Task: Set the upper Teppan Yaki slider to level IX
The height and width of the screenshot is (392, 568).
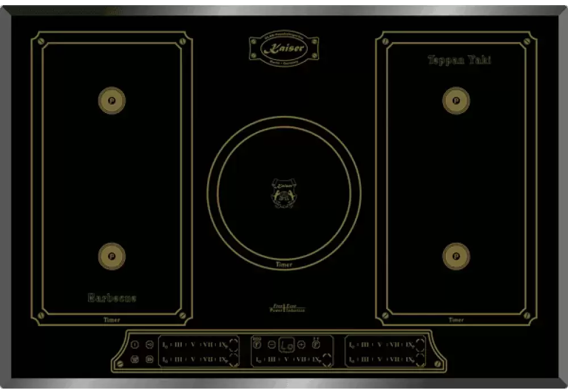Action: click(x=409, y=345)
